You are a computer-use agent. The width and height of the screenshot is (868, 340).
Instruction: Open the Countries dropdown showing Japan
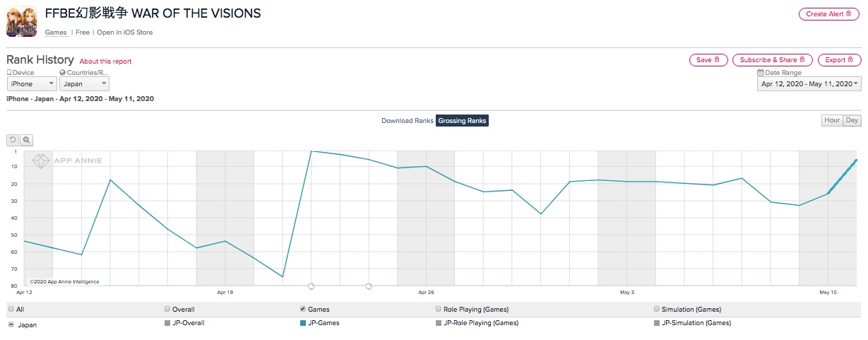pyautogui.click(x=84, y=84)
